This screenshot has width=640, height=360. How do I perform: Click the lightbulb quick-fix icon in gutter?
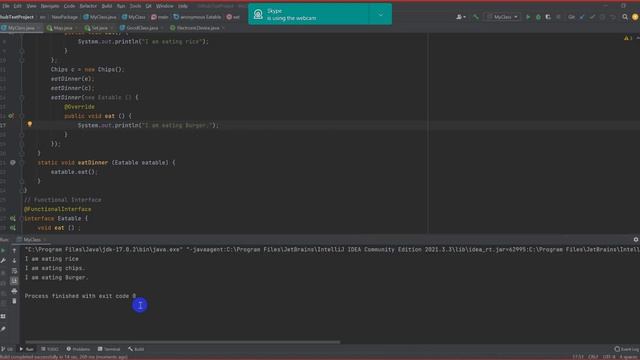click(29, 124)
